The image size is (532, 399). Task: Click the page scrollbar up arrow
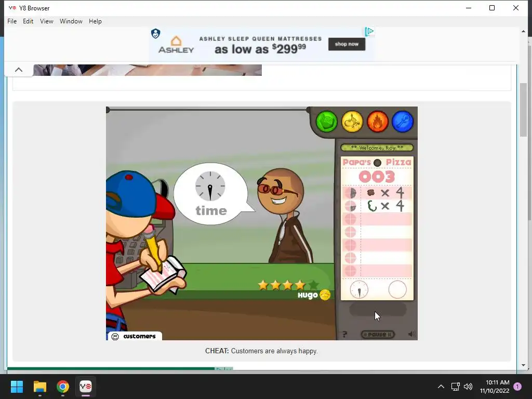(523, 31)
